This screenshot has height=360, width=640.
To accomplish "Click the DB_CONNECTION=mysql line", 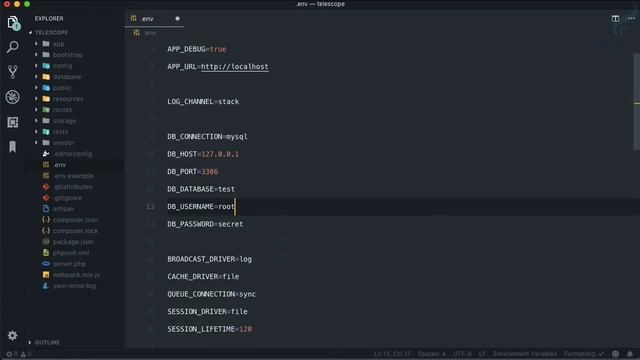I will 207,136.
